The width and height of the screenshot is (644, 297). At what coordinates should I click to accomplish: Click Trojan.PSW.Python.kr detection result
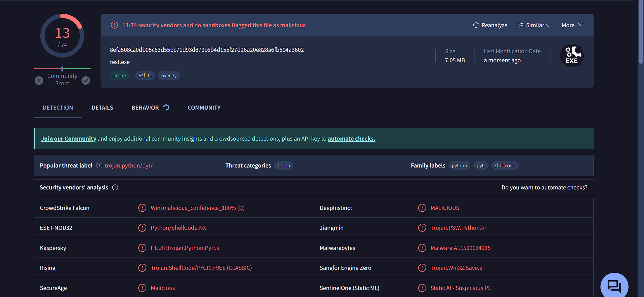pos(458,228)
